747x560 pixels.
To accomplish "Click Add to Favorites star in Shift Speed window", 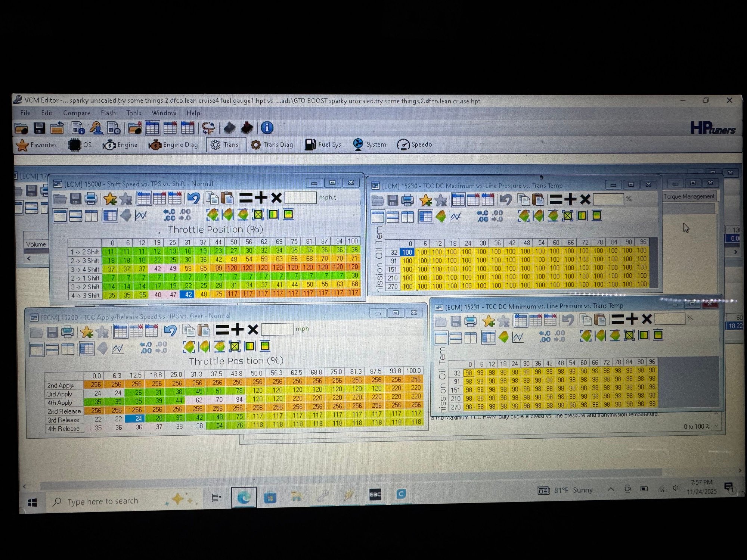I will 110,199.
